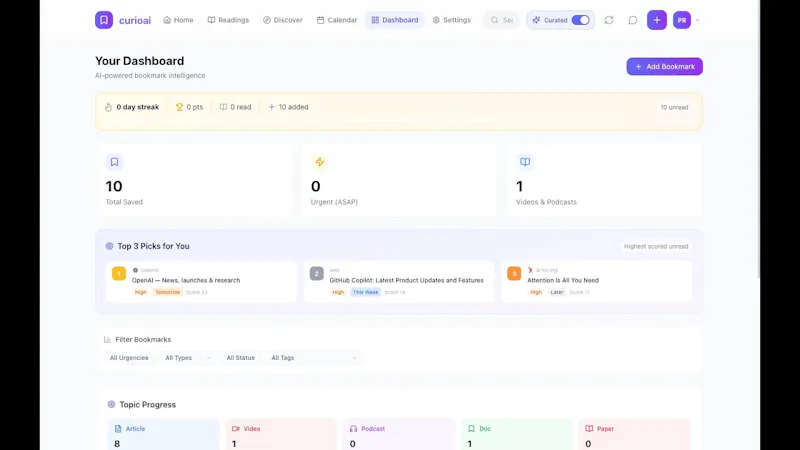This screenshot has height=450, width=800.
Task: Open the All Tags dropdown
Action: 313,358
